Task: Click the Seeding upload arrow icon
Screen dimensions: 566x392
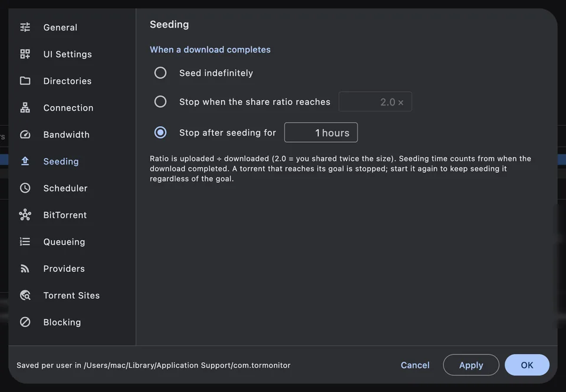Action: point(25,161)
